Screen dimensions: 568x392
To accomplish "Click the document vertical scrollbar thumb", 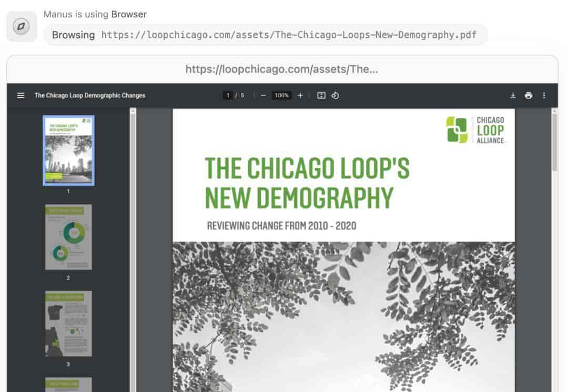I will tap(554, 141).
